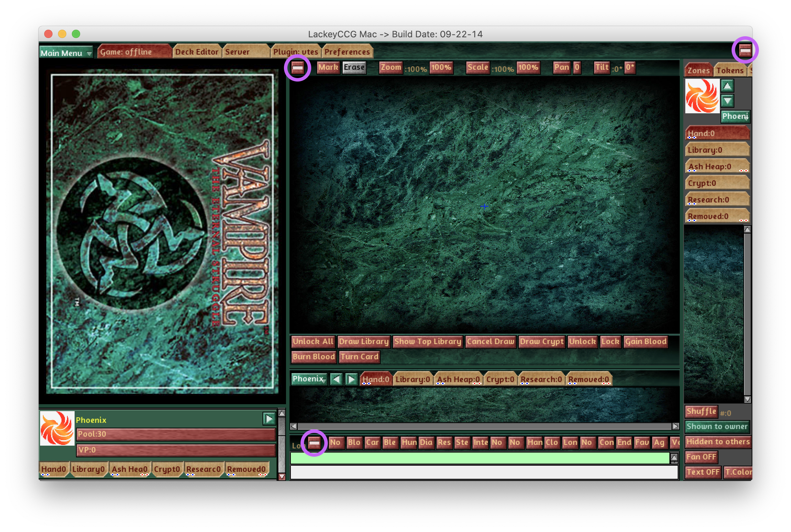The height and width of the screenshot is (532, 791).
Task: Select the Game: offline tab
Action: [135, 52]
